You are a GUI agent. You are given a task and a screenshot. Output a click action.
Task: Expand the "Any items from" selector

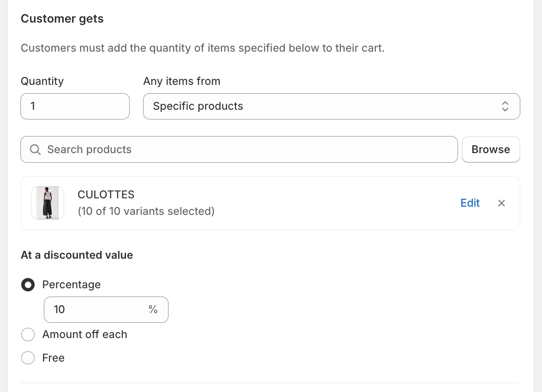(331, 106)
